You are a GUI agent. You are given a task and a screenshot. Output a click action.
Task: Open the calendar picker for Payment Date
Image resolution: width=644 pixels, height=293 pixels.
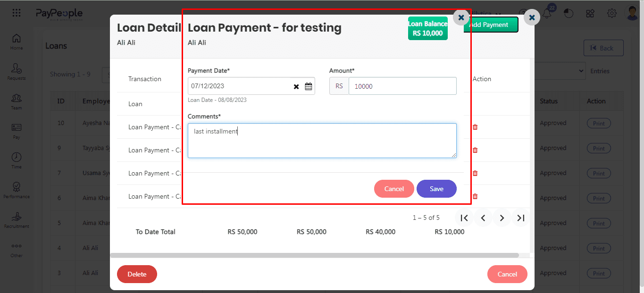(x=309, y=86)
